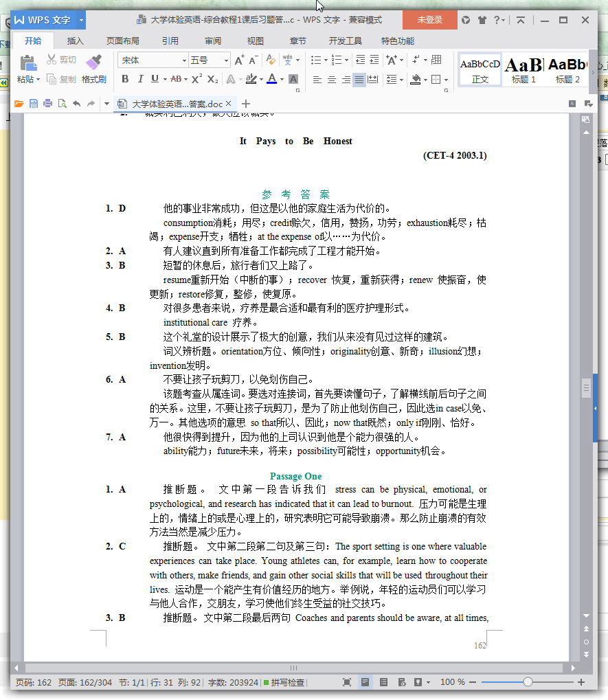This screenshot has width=608, height=700.
Task: Redo the last action
Action: (x=91, y=104)
